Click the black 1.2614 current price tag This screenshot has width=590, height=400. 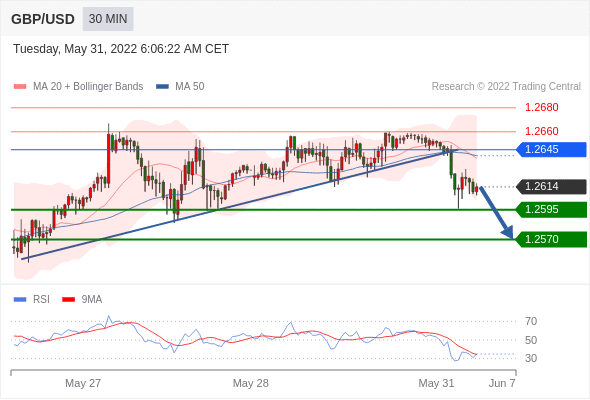pyautogui.click(x=551, y=186)
